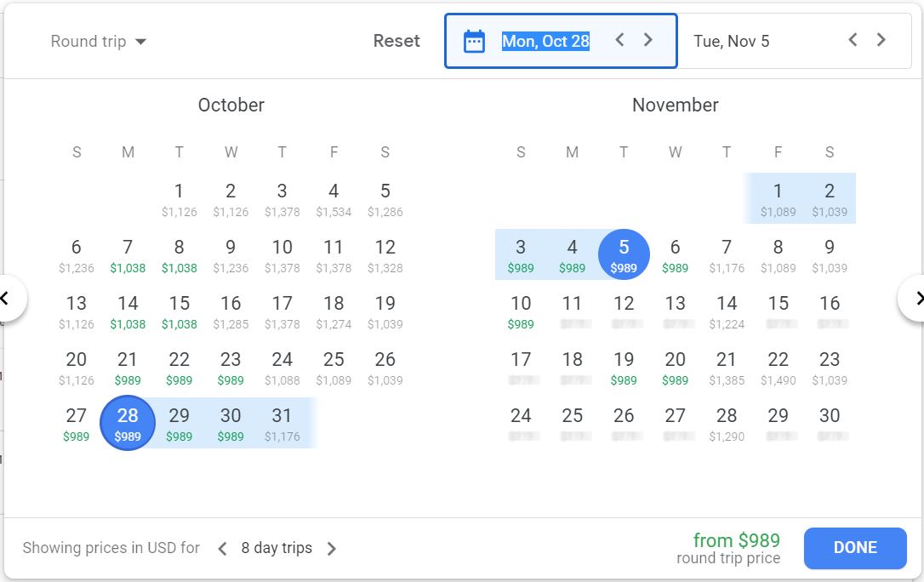This screenshot has width=924, height=582.
Task: Move return date one day later
Action: (881, 40)
